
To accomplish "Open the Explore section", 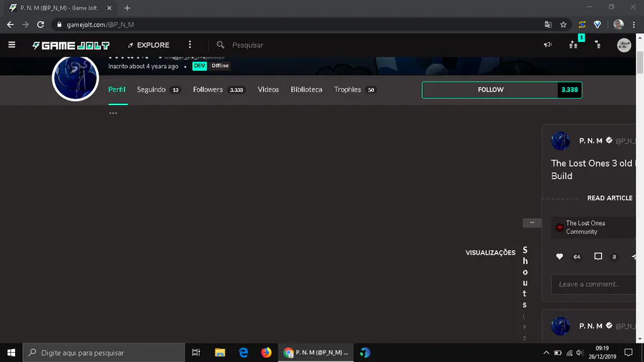I will [149, 45].
